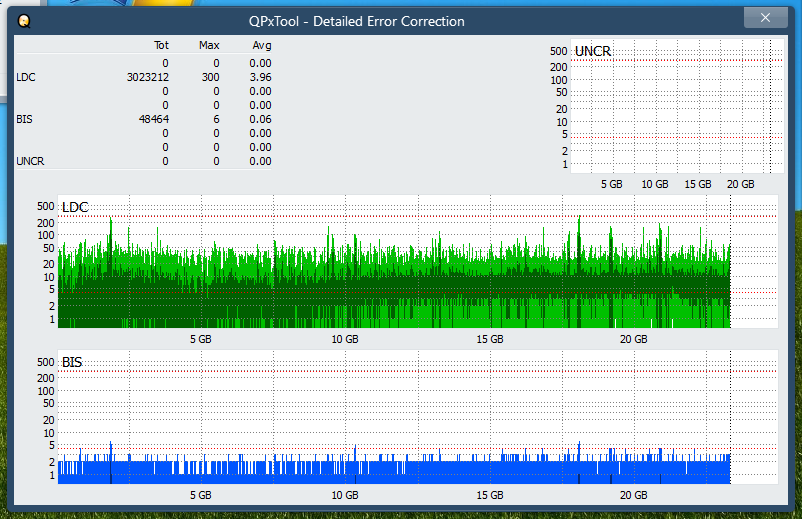Select the BIS average value 0.06
The image size is (802, 519).
(259, 119)
